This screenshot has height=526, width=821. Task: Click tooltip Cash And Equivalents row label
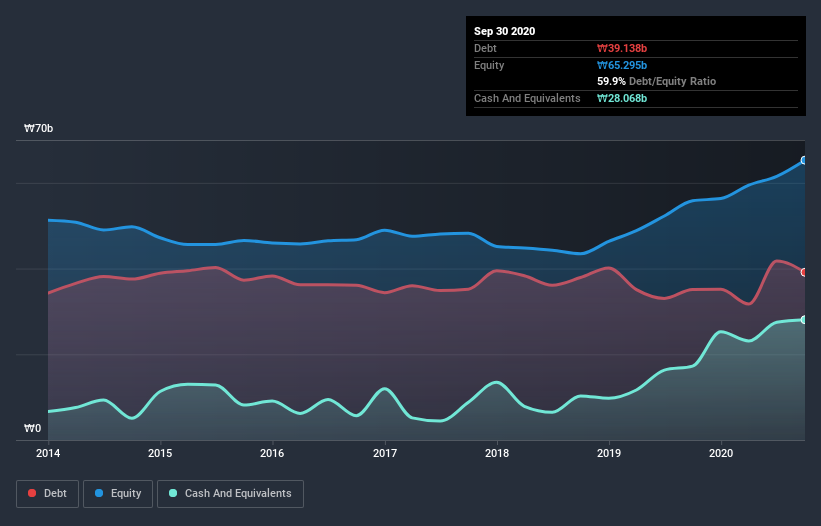coord(527,98)
